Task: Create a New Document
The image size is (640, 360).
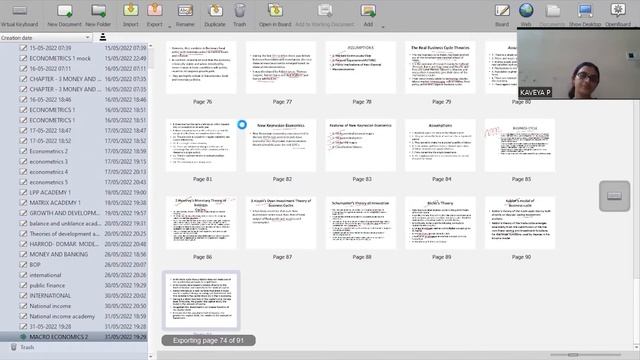Action: coord(64,15)
